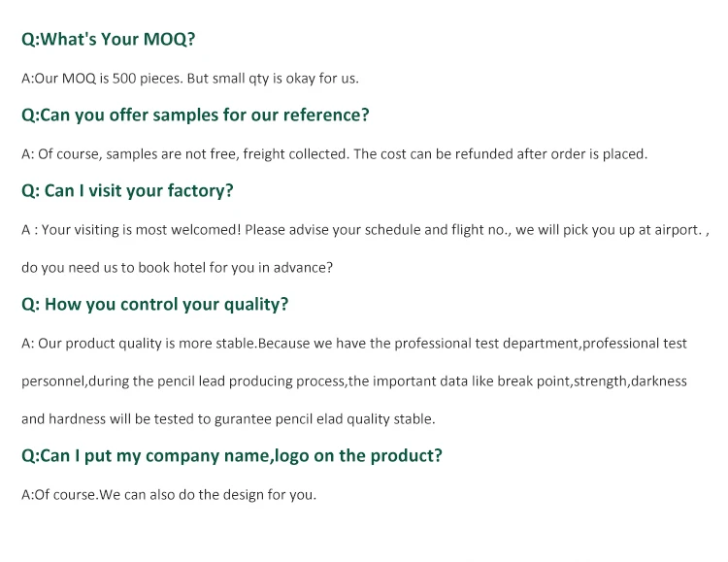The image size is (728, 562).
Task: Select the question about offering samples
Action: [x=195, y=116]
